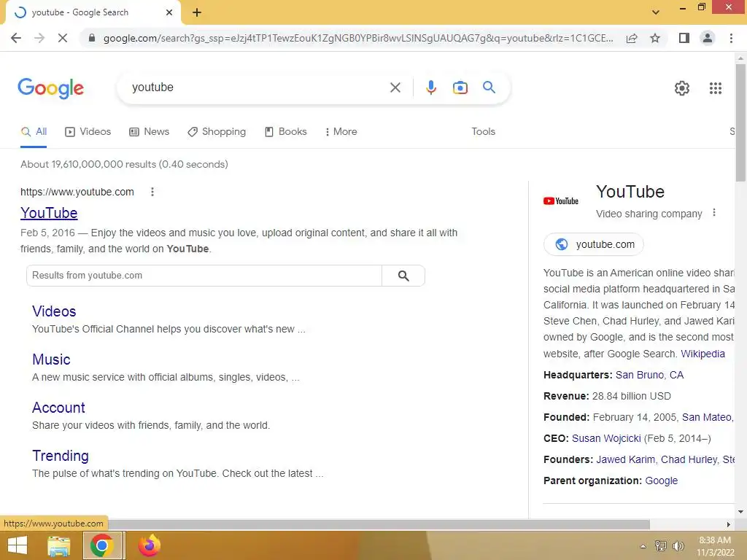Open the network tray icon
The height and width of the screenshot is (560, 747).
point(660,545)
